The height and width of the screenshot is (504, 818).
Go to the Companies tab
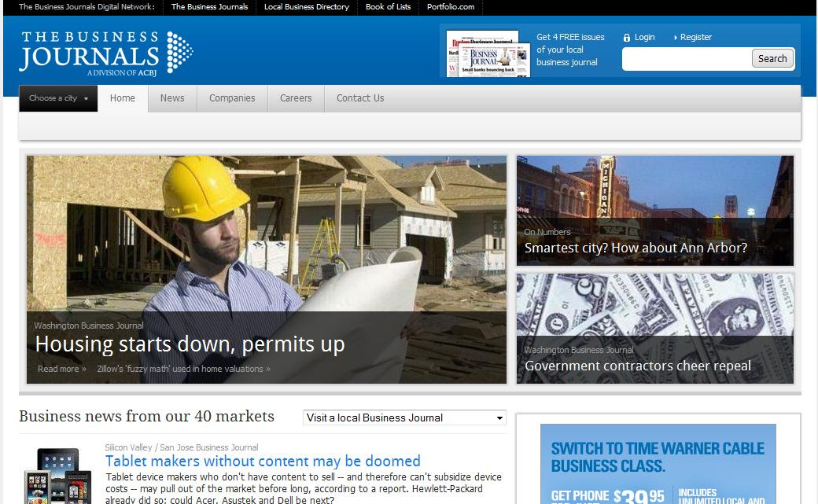(x=232, y=98)
